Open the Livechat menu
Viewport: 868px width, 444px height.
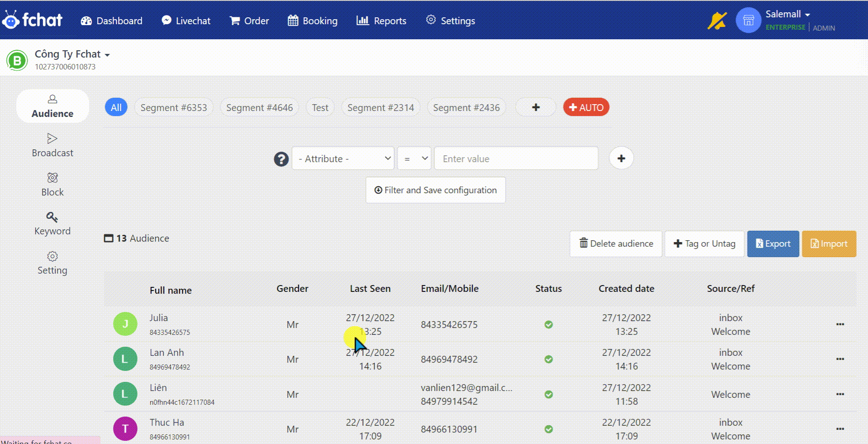pos(186,21)
